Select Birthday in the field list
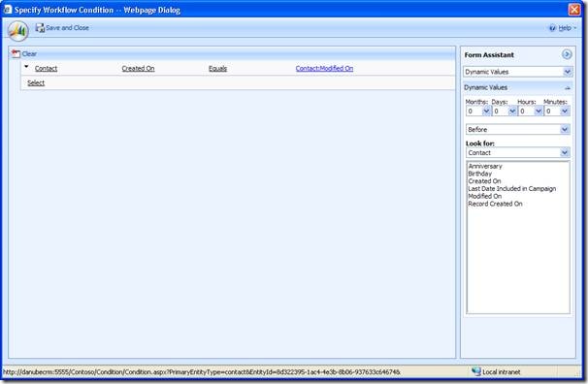588x384 pixels. [x=479, y=174]
